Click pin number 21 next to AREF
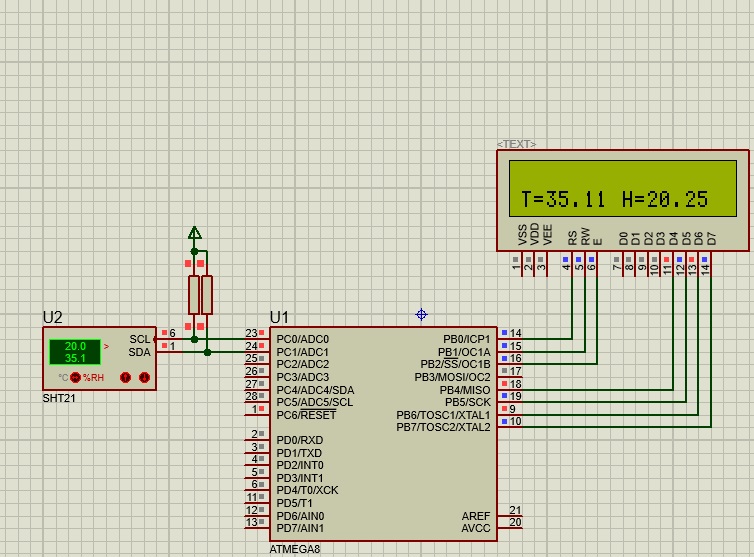Screen dimensions: 754x557 pos(515,510)
